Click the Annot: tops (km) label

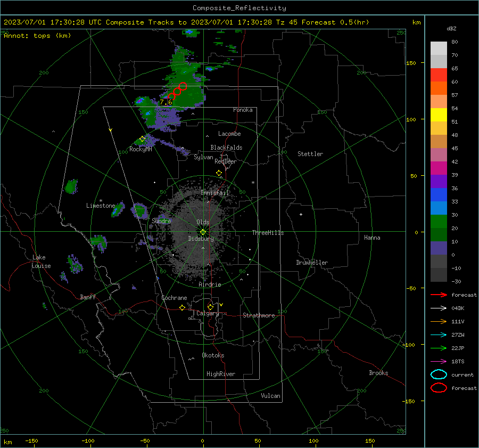[37, 36]
